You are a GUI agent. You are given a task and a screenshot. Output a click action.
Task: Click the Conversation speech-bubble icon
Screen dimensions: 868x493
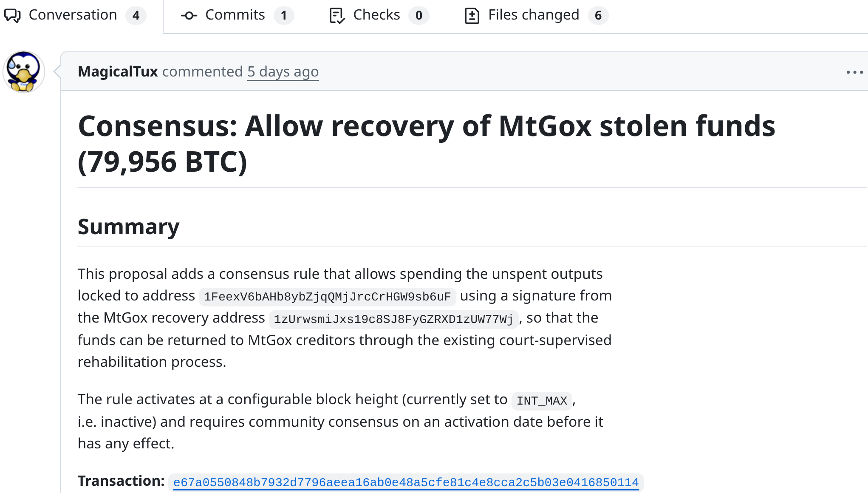pyautogui.click(x=12, y=16)
